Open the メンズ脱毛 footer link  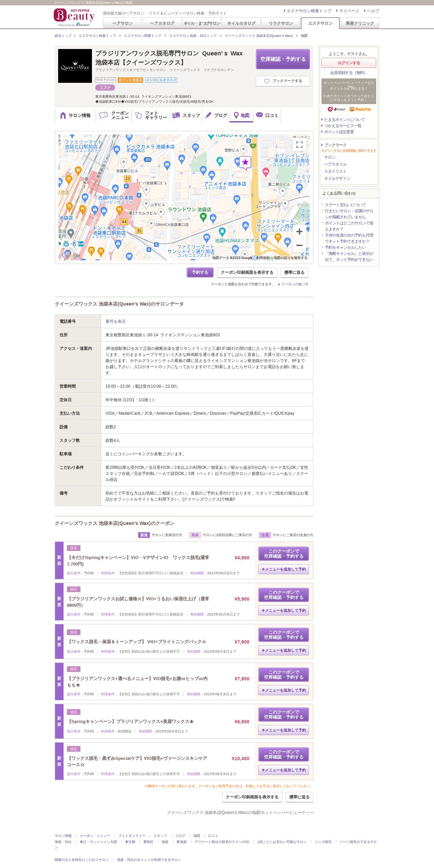[x=323, y=842]
